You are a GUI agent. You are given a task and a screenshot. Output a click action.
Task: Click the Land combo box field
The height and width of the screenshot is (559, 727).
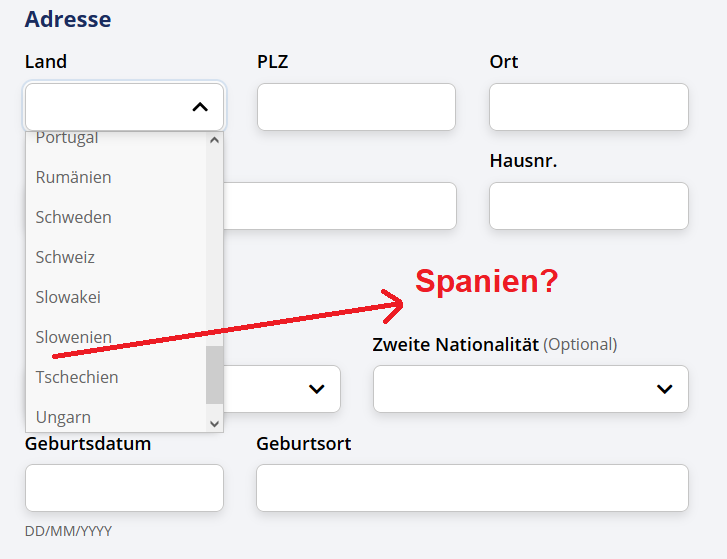pos(124,107)
